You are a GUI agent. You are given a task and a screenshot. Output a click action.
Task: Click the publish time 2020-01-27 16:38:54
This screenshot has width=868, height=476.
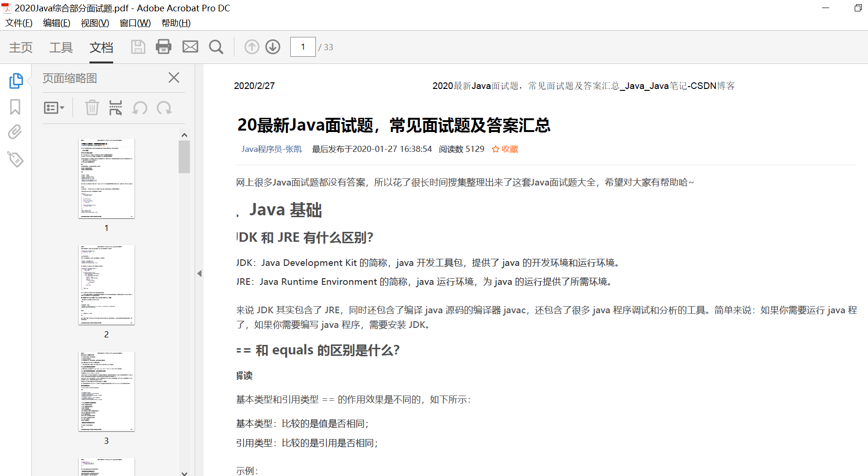pyautogui.click(x=393, y=149)
